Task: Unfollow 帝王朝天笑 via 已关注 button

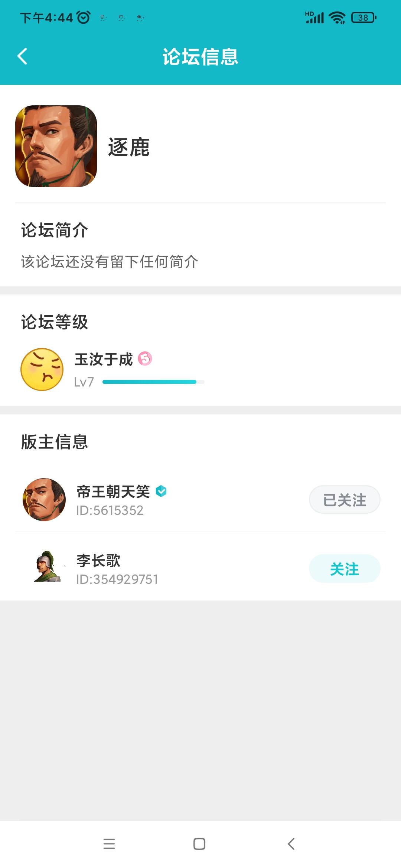Action: [x=344, y=500]
